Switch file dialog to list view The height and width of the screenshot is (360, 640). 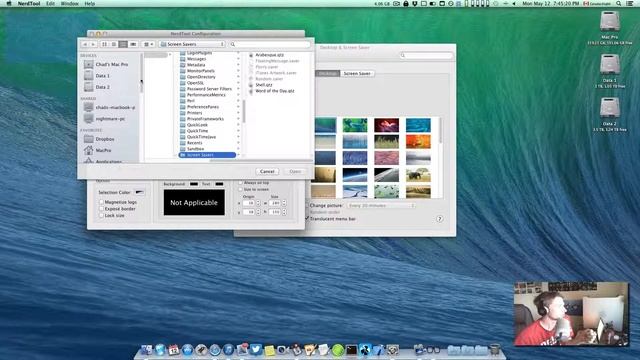[x=114, y=44]
